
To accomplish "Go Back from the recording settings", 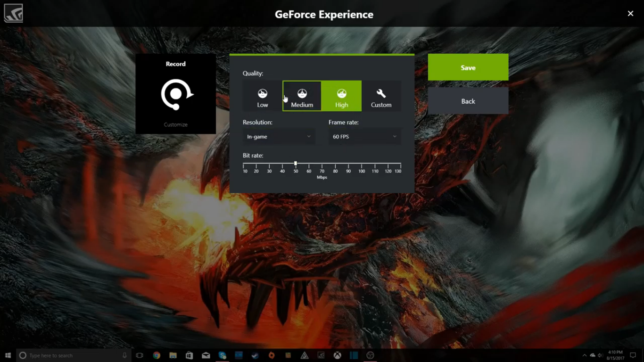I will 468,101.
